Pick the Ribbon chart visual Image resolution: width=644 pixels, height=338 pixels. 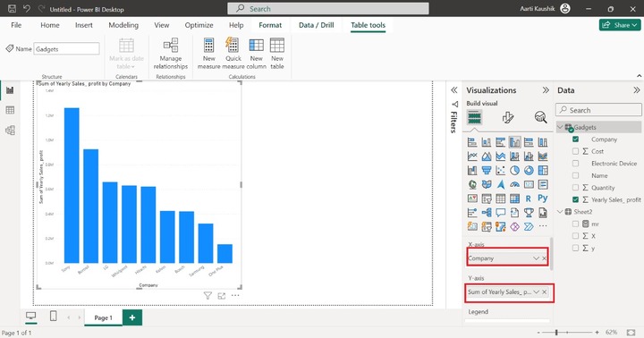pos(543,156)
